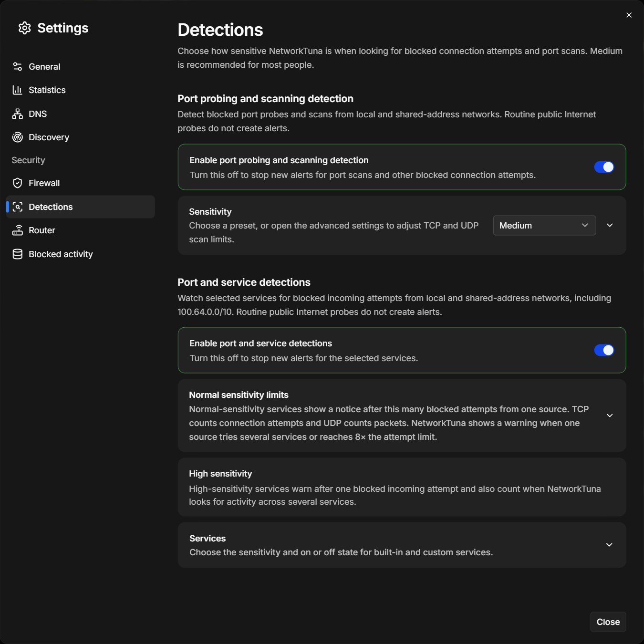Screen dimensions: 644x644
Task: Go to Discovery settings
Action: coord(80,137)
